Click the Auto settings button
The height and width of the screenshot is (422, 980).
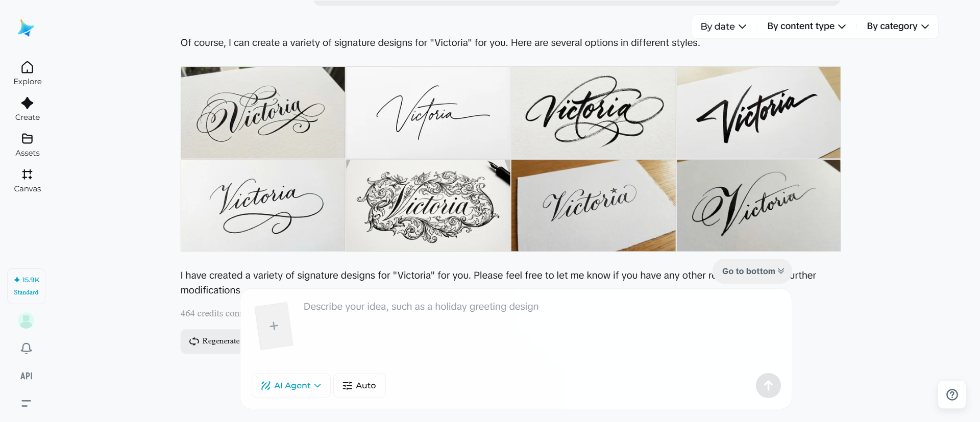pos(359,386)
